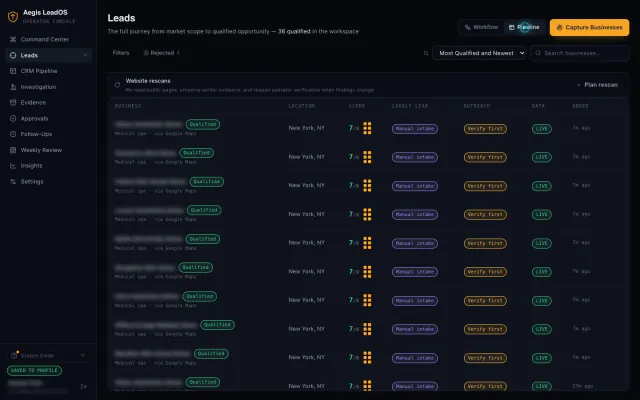Click the Evidence sidebar icon

(13, 102)
